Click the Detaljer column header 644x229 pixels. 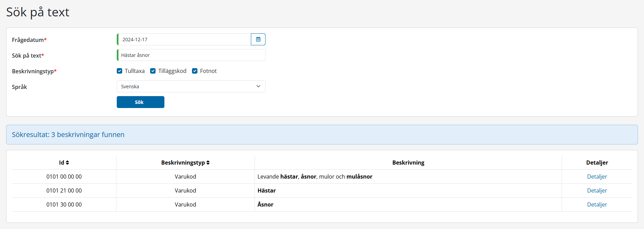point(597,163)
